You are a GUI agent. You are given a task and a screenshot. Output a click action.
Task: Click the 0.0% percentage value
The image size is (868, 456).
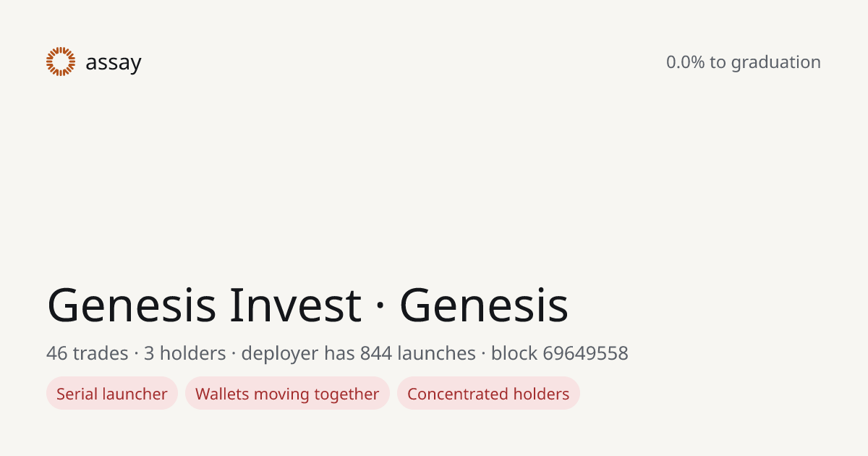(686, 62)
